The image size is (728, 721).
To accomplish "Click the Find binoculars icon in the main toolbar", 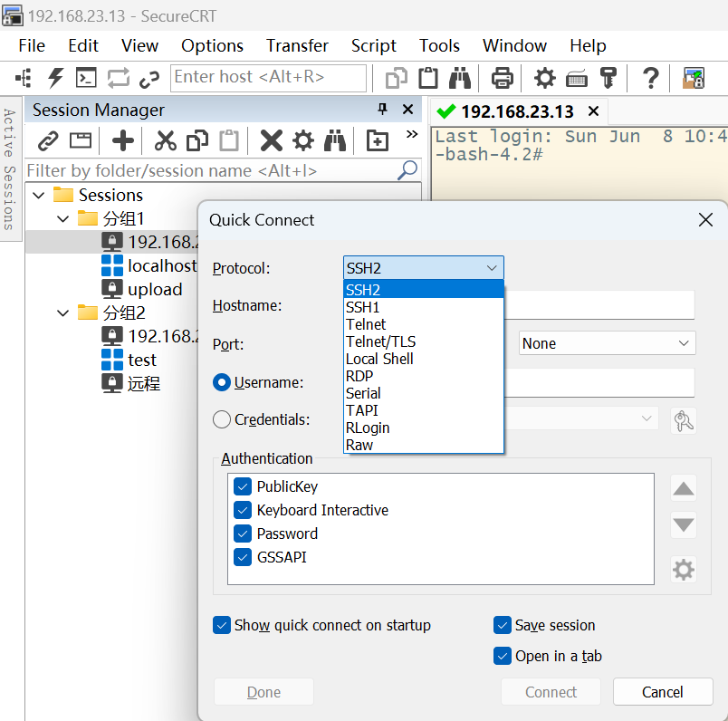I will coord(460,78).
